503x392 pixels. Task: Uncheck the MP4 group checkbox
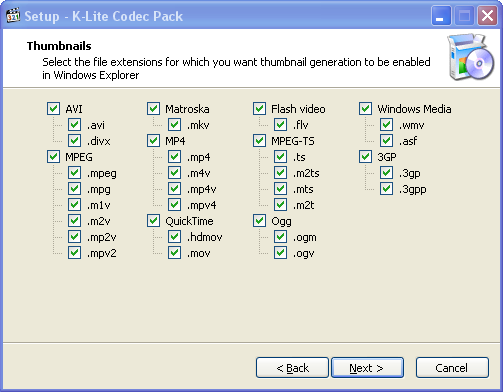coord(153,141)
